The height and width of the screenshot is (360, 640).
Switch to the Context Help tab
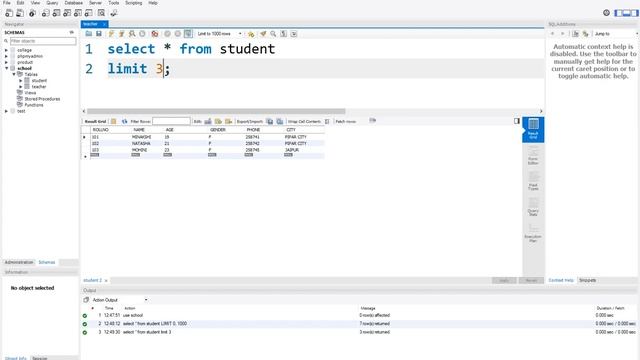click(561, 280)
